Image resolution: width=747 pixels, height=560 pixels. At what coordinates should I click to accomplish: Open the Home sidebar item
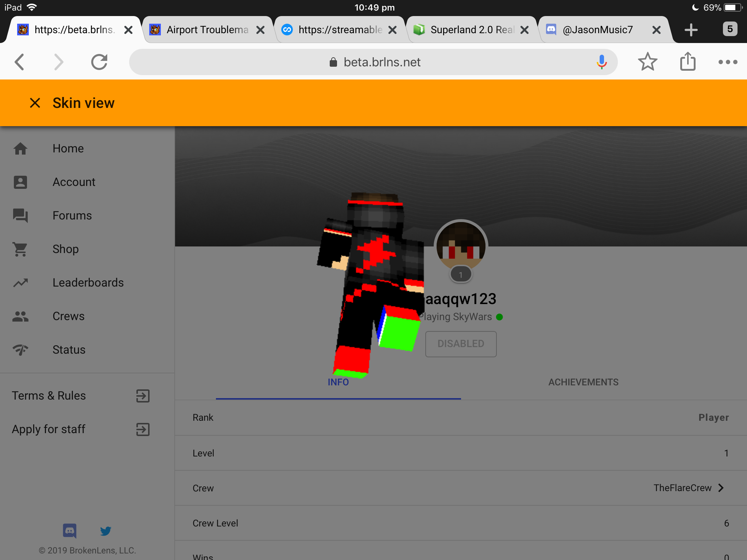pos(88,148)
